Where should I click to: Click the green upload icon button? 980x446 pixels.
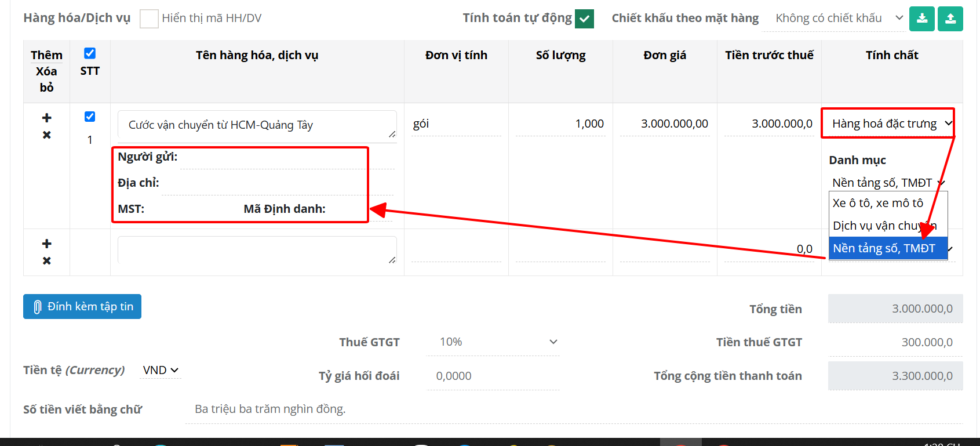pyautogui.click(x=950, y=19)
